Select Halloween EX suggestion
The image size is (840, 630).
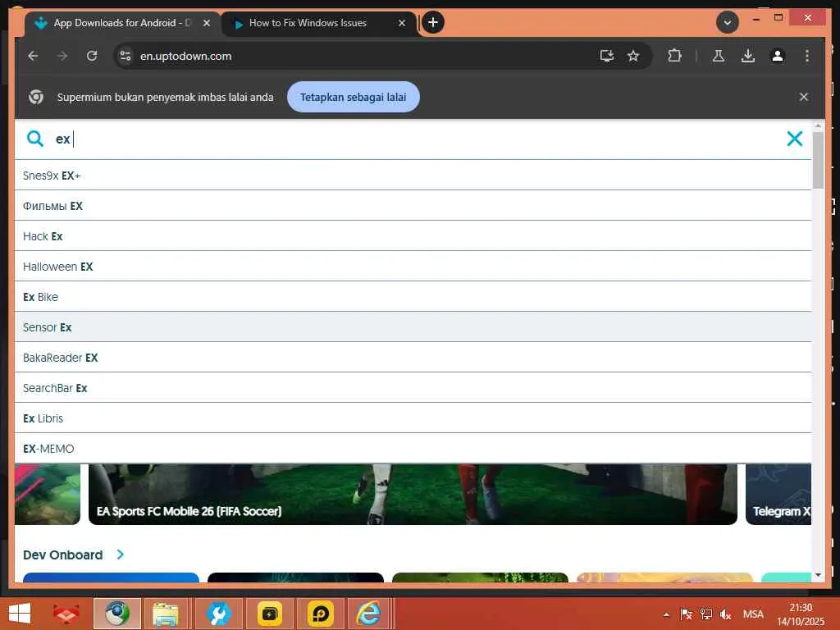click(413, 267)
